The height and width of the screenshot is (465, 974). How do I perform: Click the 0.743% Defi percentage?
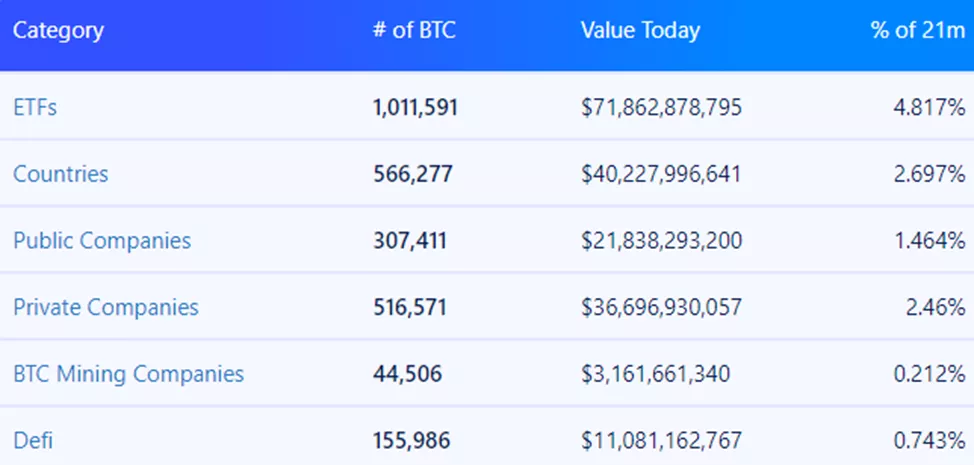pyautogui.click(x=929, y=440)
